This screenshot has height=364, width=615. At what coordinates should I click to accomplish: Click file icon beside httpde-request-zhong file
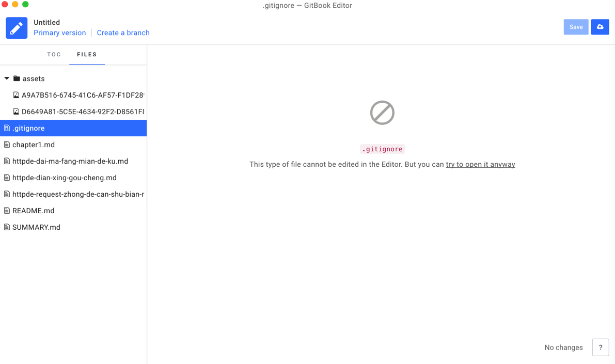point(7,194)
